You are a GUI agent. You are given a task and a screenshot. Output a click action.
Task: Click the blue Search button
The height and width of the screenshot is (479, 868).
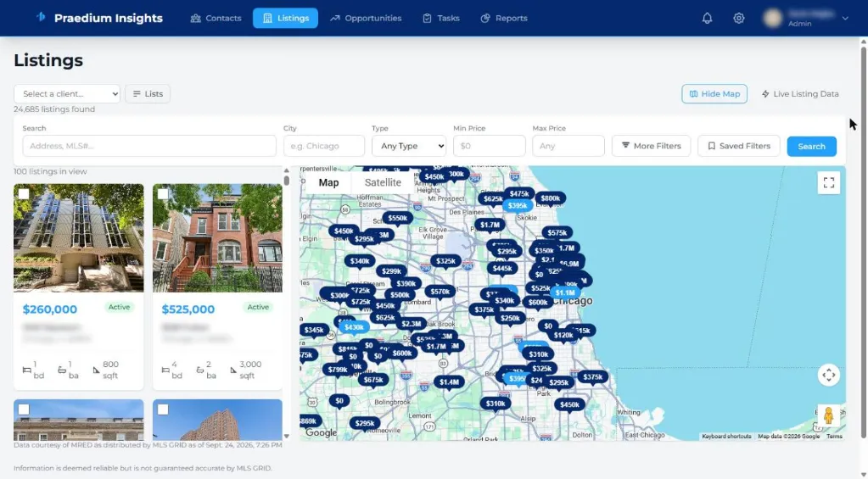pos(811,146)
